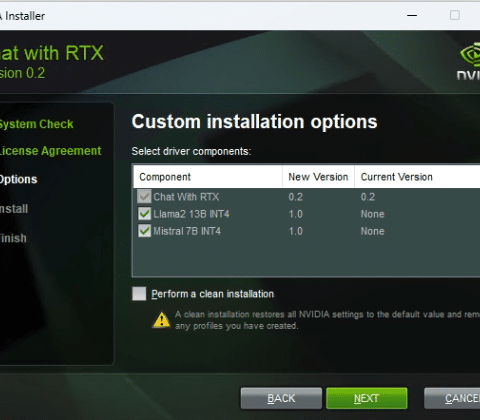
Task: Click the 'Chat With RTX' row label
Action: [186, 197]
